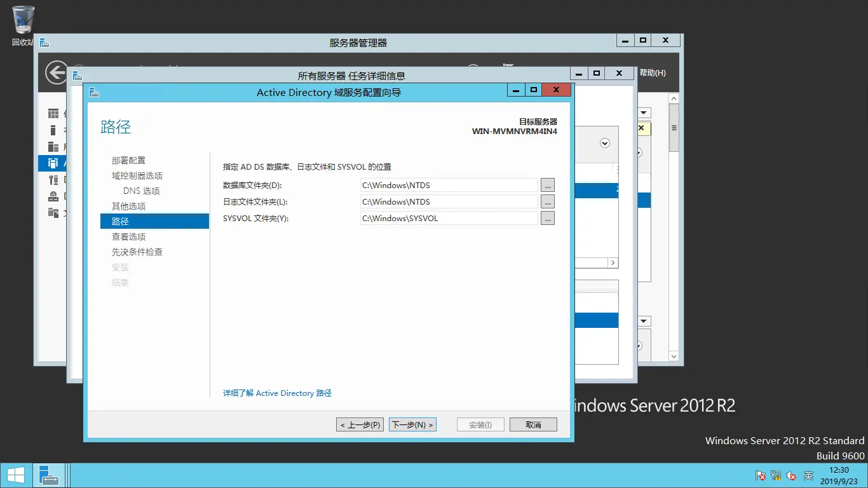Select the all servers icon in Server Manager sidebar
868x488 pixels.
point(53,147)
